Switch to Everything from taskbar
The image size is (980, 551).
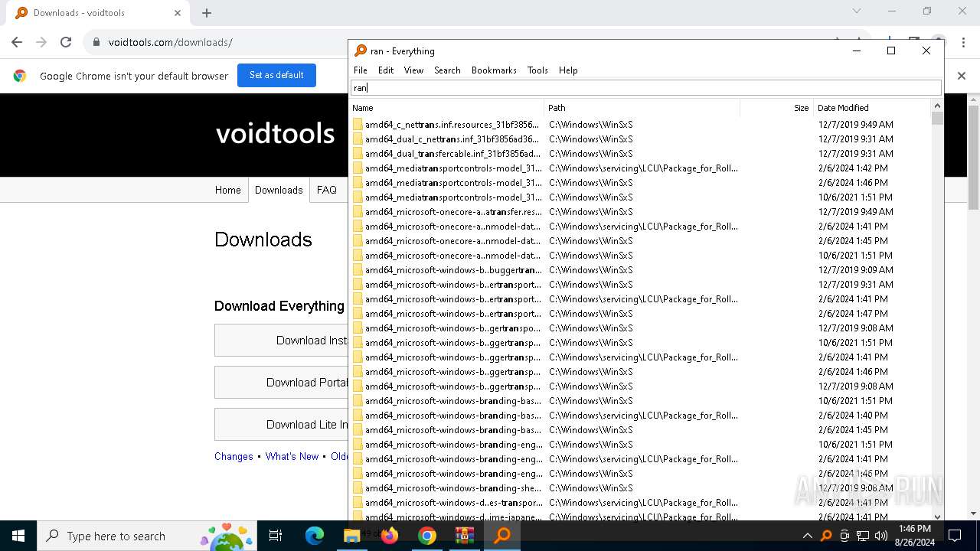[x=501, y=536]
